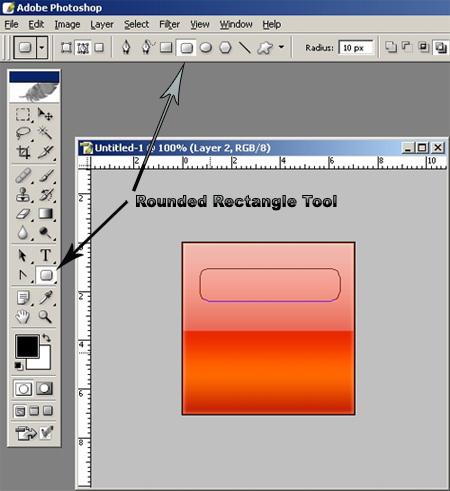Open the Window menu

click(x=236, y=24)
